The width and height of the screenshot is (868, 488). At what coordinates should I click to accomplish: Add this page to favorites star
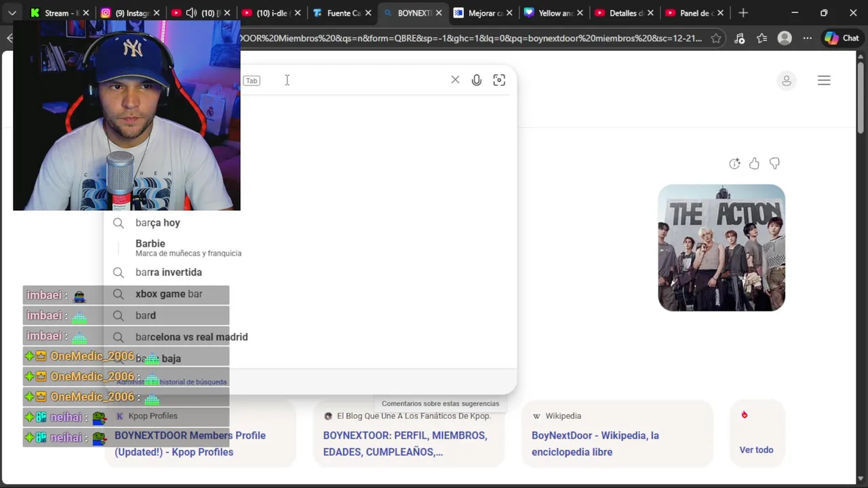click(716, 38)
